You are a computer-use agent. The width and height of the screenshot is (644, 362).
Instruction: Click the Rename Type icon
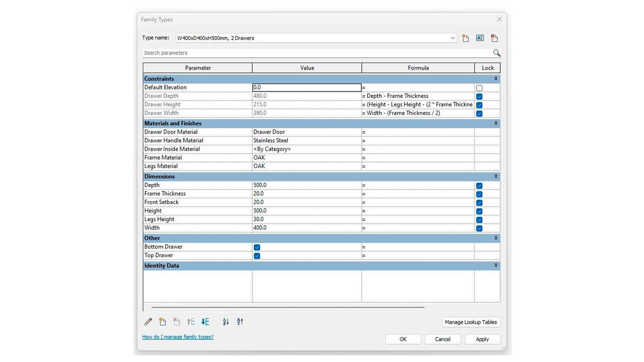[x=480, y=38]
